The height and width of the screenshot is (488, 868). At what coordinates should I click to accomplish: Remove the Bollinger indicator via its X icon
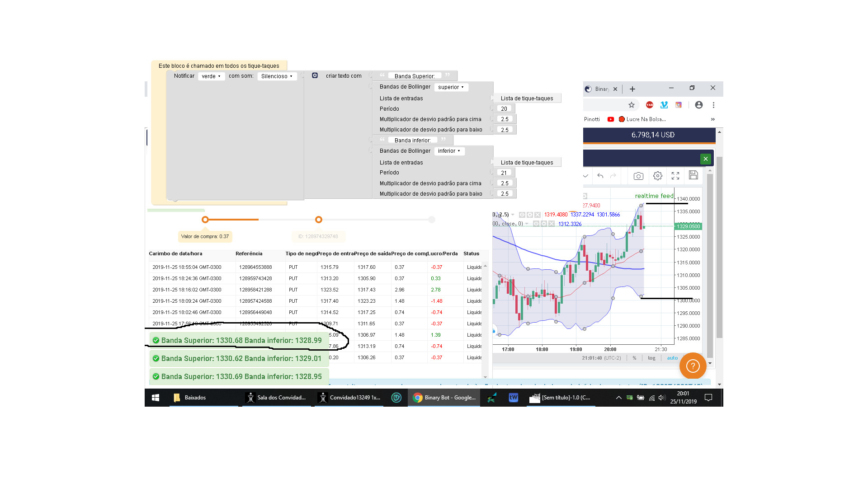pos(538,215)
